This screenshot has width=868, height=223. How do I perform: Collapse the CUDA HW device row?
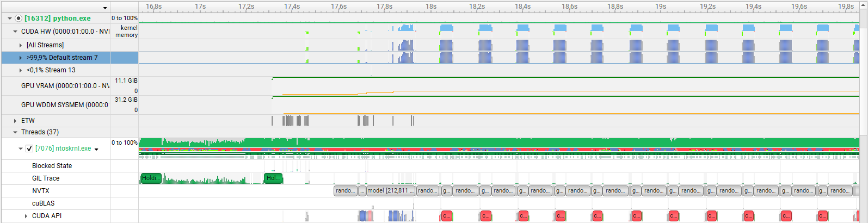click(x=15, y=32)
